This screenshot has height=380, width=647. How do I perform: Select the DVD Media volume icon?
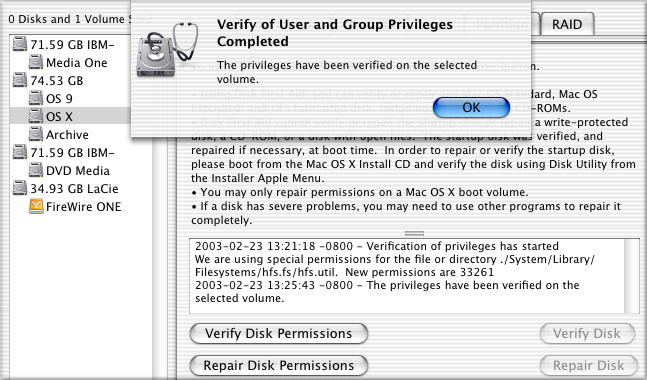pyautogui.click(x=36, y=170)
